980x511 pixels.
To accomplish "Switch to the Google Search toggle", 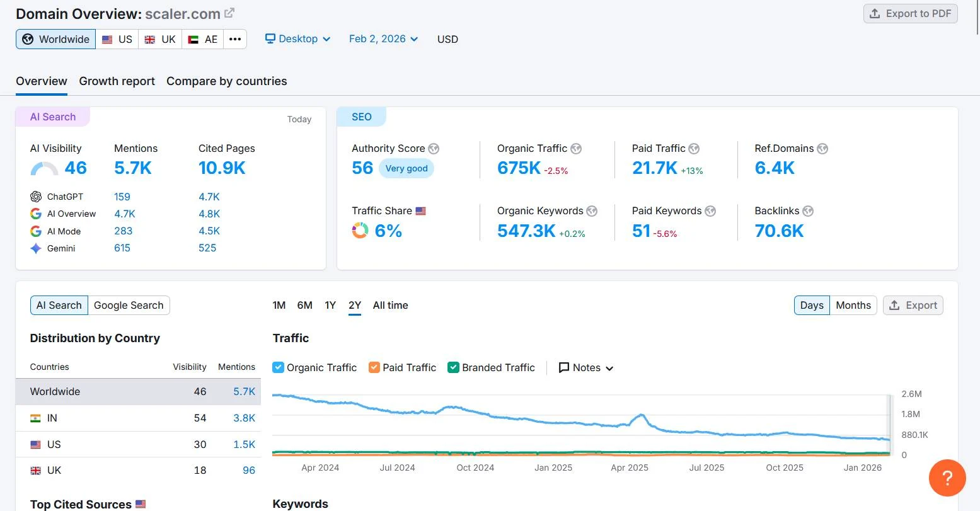I will pos(129,306).
